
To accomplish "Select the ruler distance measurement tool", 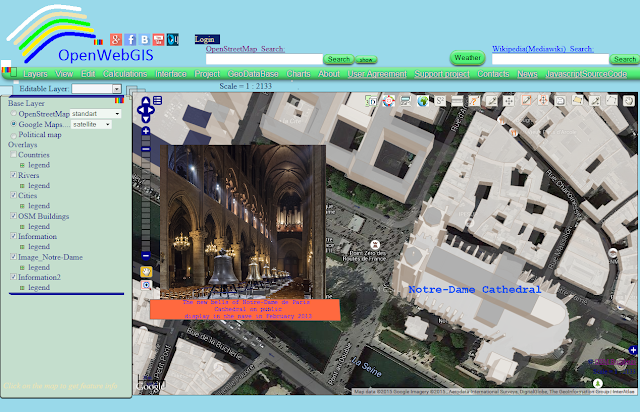I will [x=457, y=100].
